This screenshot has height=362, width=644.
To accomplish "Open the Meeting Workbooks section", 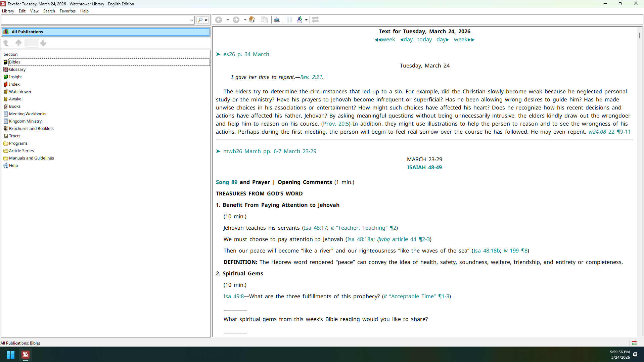I will click(x=28, y=114).
